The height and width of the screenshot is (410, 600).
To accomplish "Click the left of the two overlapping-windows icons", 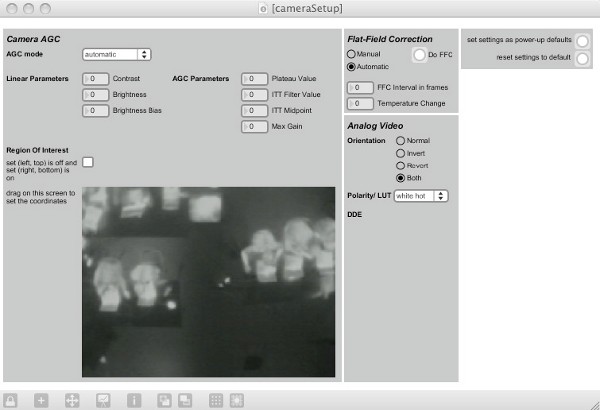I will click(x=165, y=400).
